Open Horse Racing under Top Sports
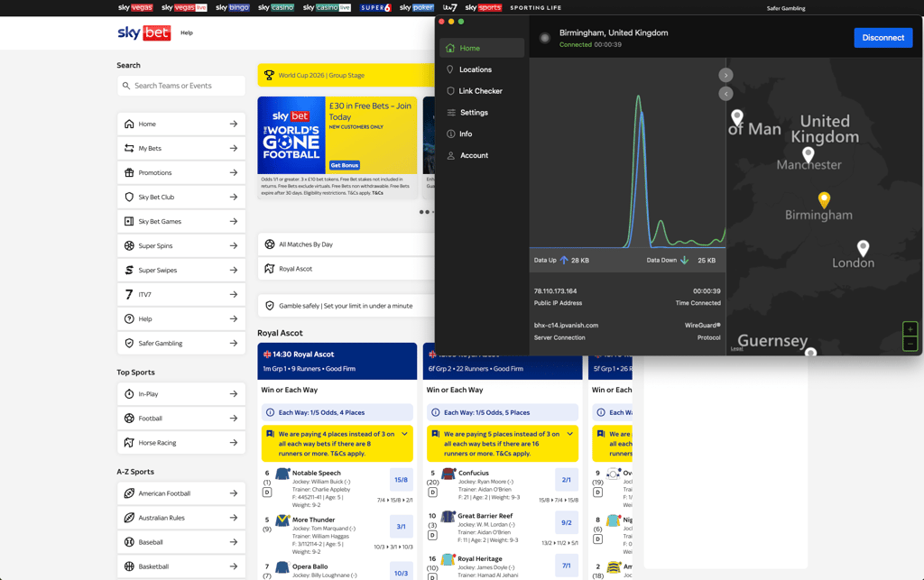The image size is (924, 580). 180,443
